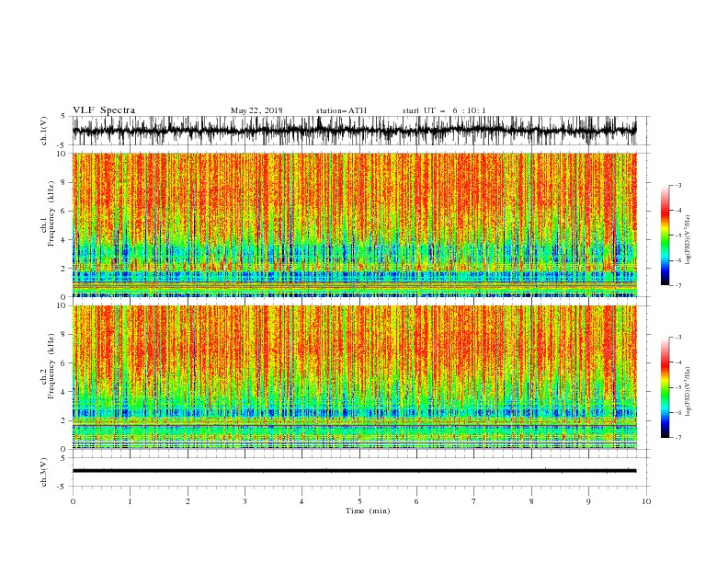Click time axis tick label "8"

[x=531, y=501]
